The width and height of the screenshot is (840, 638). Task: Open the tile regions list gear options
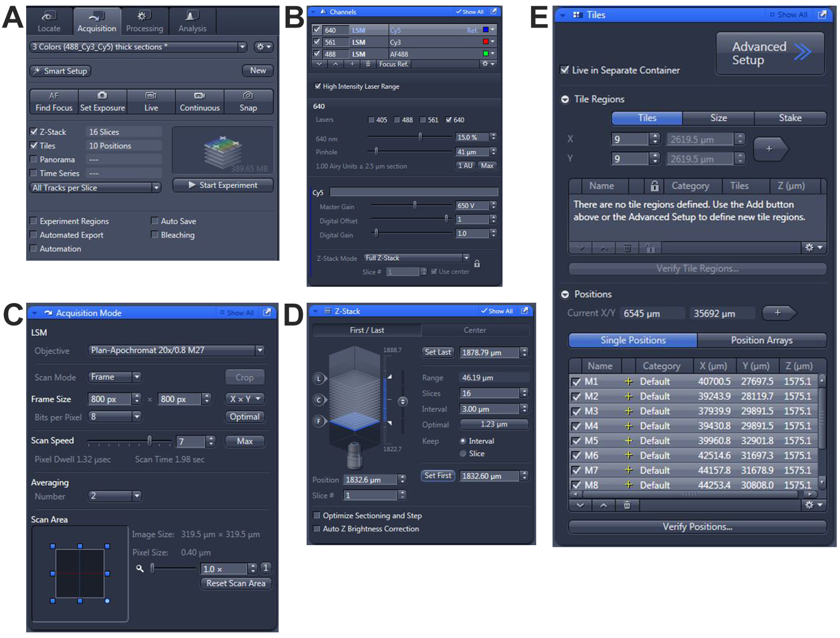(814, 247)
